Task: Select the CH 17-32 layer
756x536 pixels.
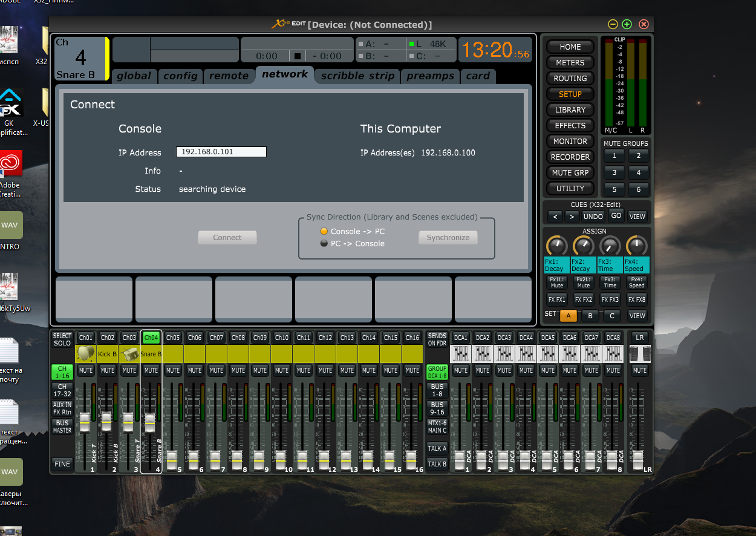Action: (62, 390)
